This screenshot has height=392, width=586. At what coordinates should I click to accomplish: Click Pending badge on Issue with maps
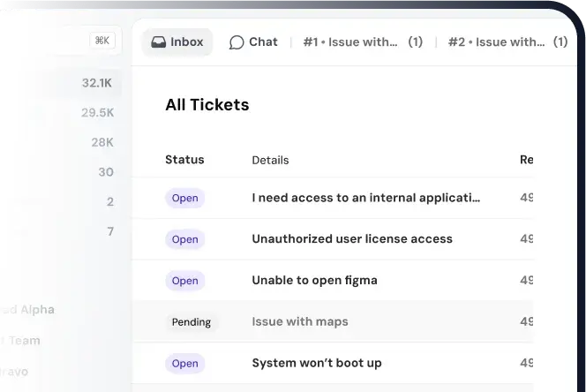(192, 322)
